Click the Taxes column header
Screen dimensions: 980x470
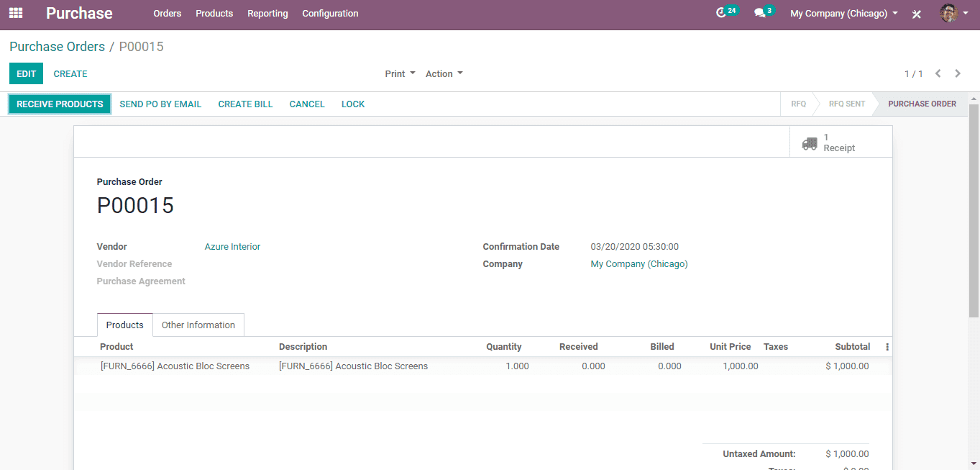(x=776, y=347)
